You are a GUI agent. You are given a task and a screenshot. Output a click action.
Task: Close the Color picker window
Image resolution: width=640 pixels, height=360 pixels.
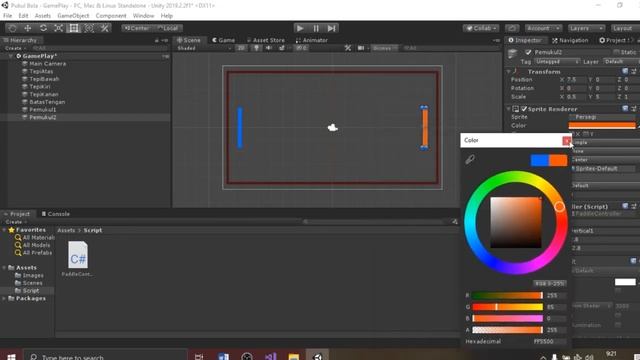tap(567, 140)
